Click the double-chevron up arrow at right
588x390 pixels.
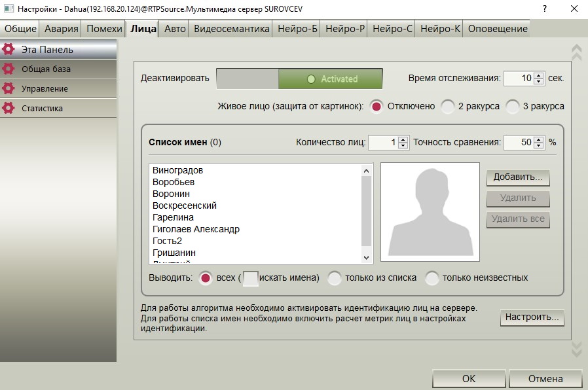[x=576, y=52]
